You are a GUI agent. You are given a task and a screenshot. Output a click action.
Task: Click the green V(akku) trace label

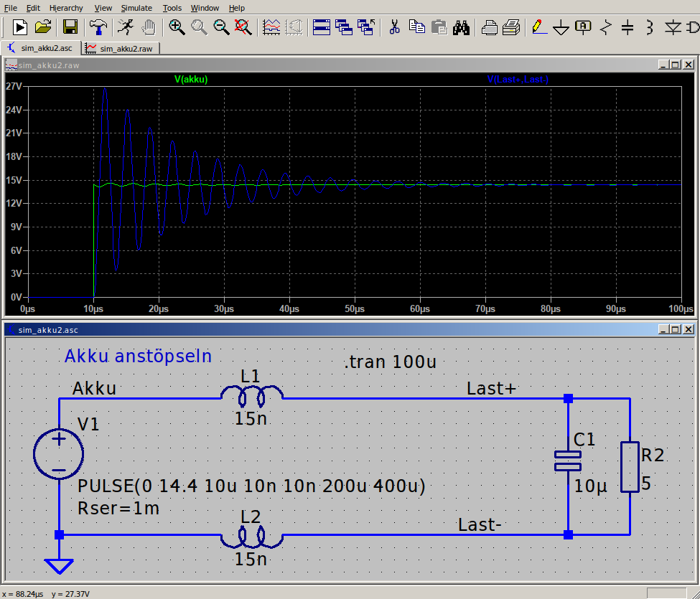[191, 80]
